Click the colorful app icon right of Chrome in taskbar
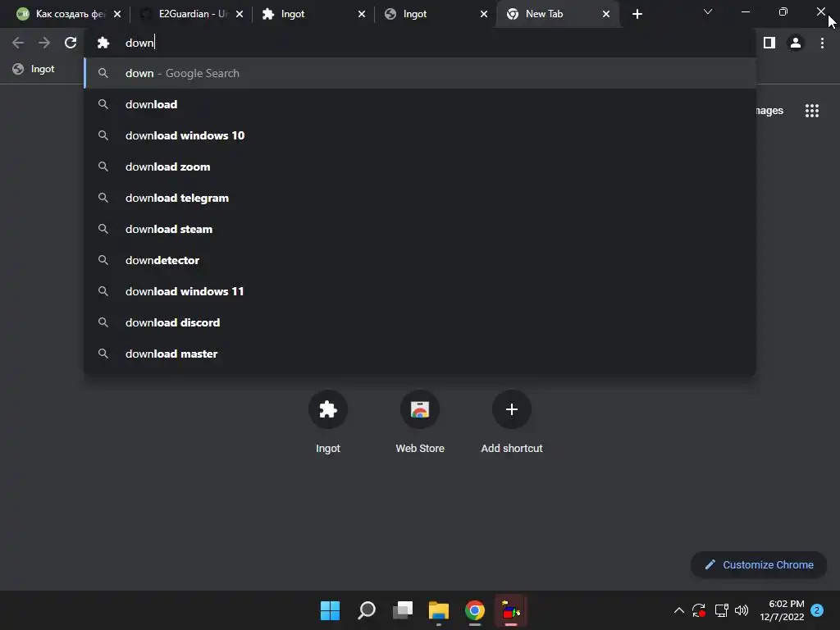 pos(511,610)
